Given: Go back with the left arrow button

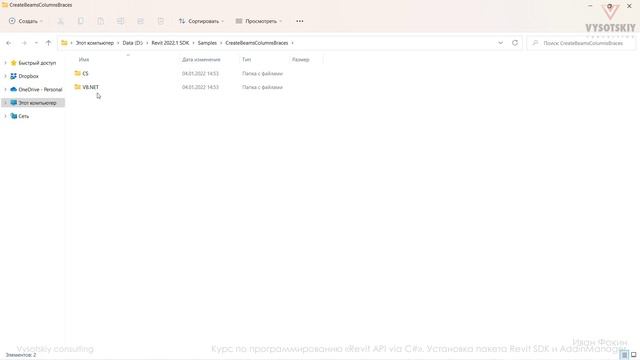Looking at the screenshot, I should [9, 43].
